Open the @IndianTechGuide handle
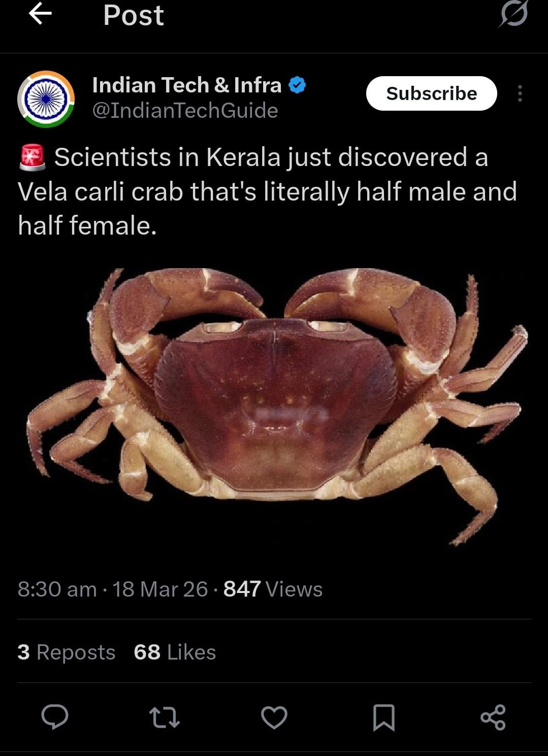The width and height of the screenshot is (548, 756). pos(185,111)
